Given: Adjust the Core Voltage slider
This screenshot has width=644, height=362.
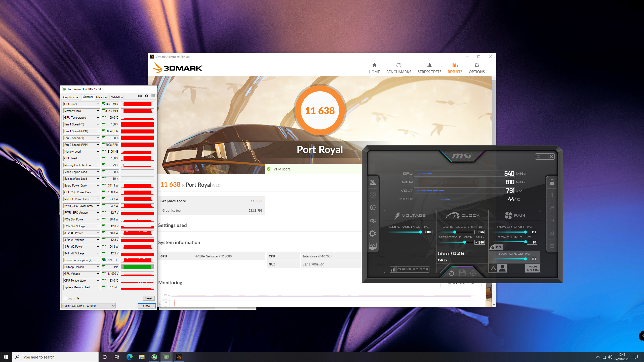Looking at the screenshot, I should tap(420, 232).
